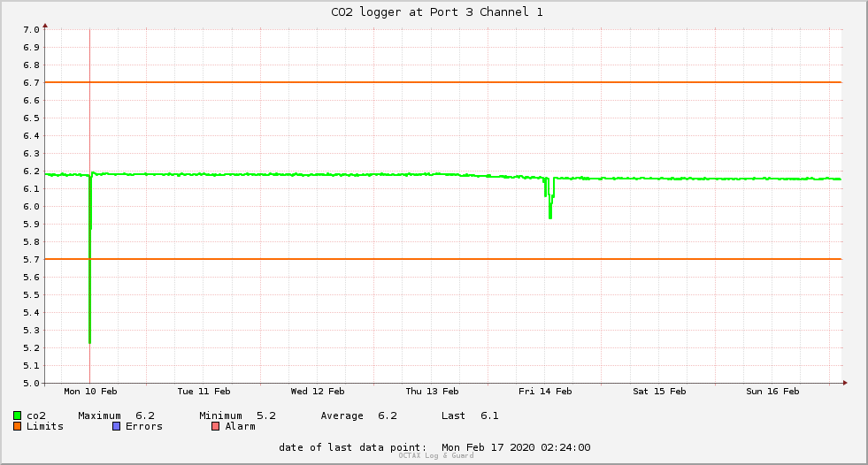The image size is (868, 465).
Task: Click the 6.0 y-axis value
Action: tap(32, 207)
